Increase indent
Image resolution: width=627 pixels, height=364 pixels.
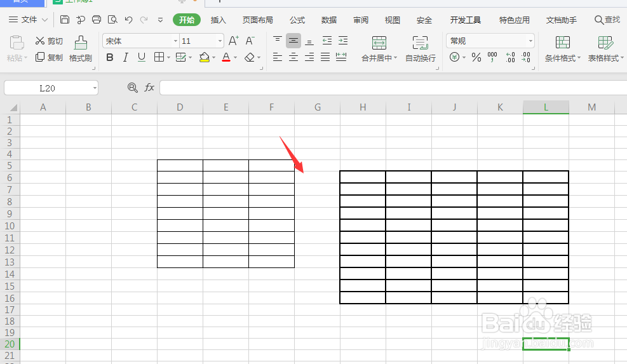click(343, 41)
